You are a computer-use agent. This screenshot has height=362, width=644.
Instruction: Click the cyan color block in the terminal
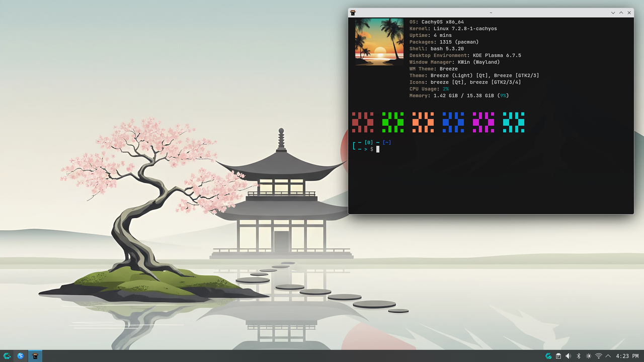coord(514,122)
